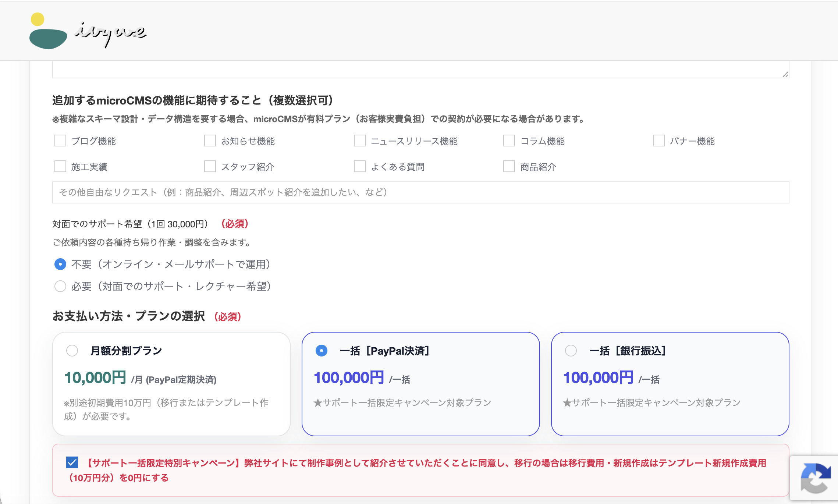Select 不要（オンライン・メールサポートで運用） radio button
The image size is (838, 504).
(x=60, y=264)
